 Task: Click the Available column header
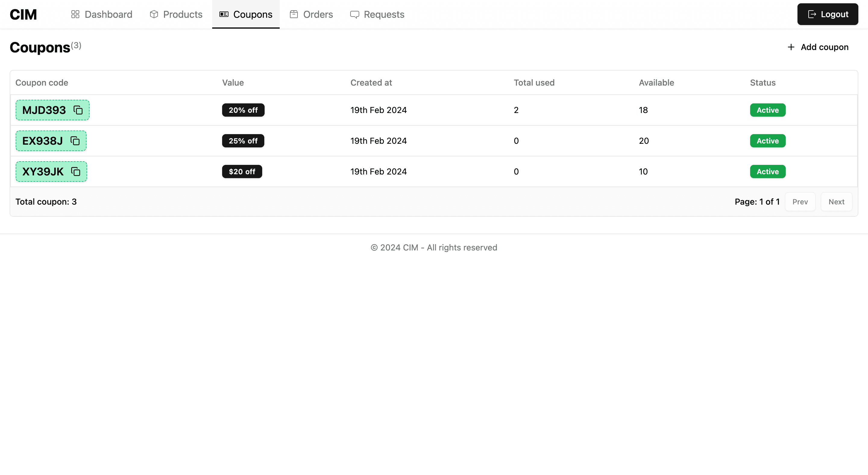(x=656, y=83)
